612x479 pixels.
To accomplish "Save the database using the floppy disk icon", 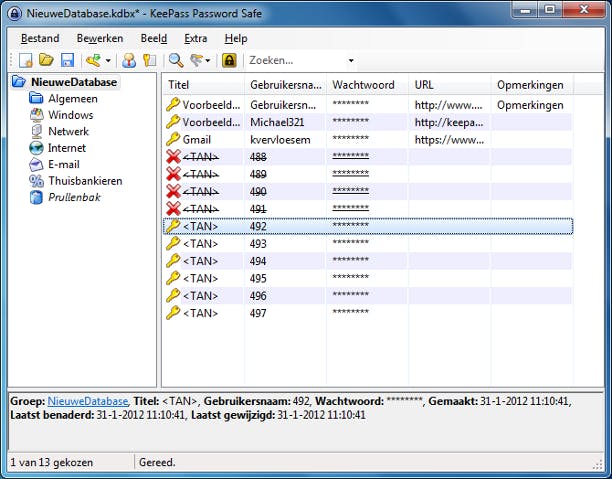I will tap(68, 61).
